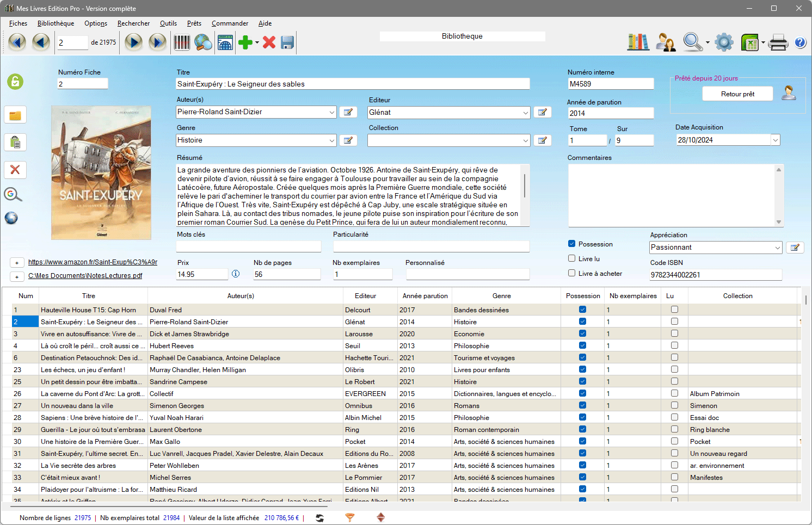This screenshot has height=525, width=812.
Task: Open the Outils menu
Action: [x=168, y=23]
